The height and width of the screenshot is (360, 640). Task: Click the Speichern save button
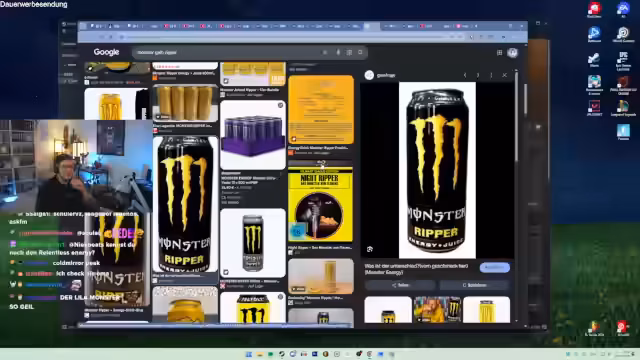474,285
